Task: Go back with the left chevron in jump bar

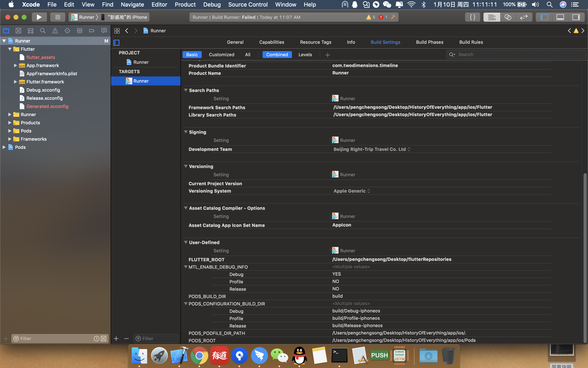Action: pyautogui.click(x=127, y=31)
